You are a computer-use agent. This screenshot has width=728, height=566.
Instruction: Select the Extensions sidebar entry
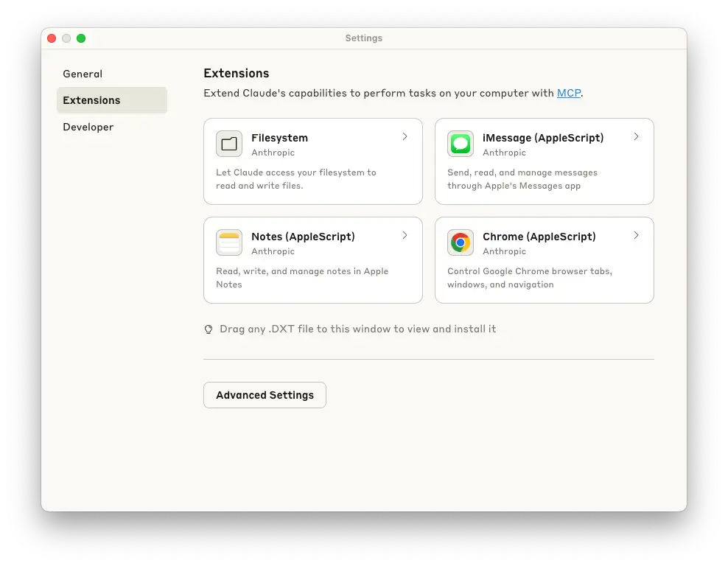91,100
